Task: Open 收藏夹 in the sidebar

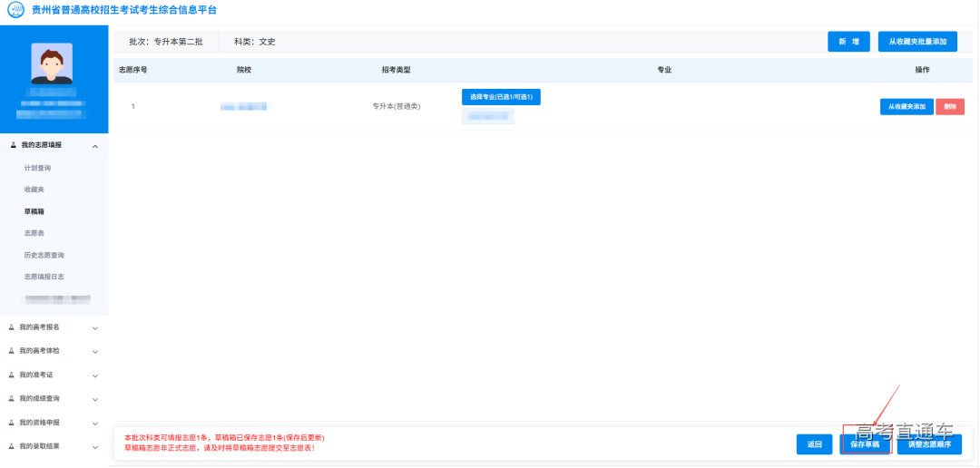Action: [34, 190]
